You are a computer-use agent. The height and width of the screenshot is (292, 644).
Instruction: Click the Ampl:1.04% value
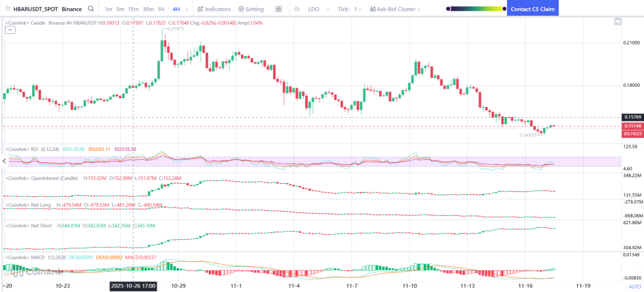pos(250,23)
